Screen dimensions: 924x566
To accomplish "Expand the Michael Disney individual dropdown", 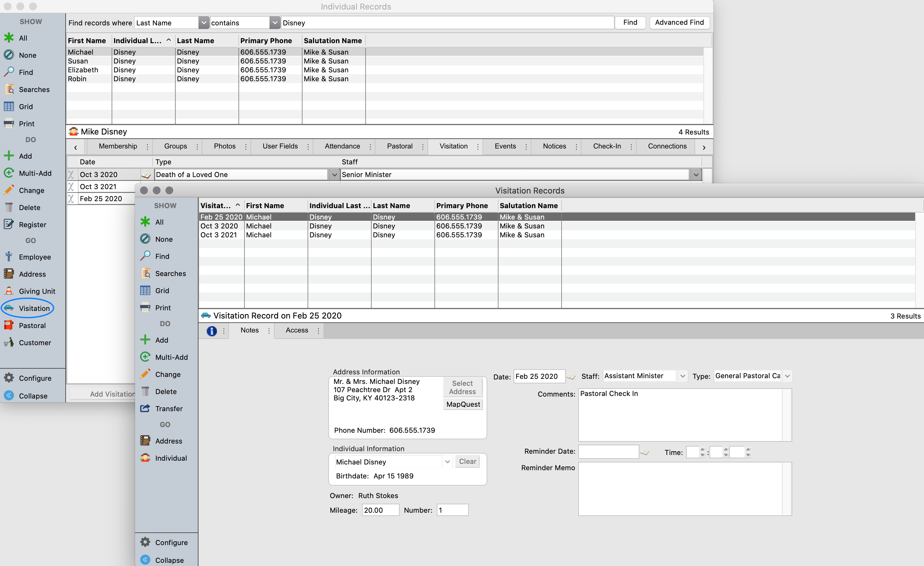I will pos(447,461).
